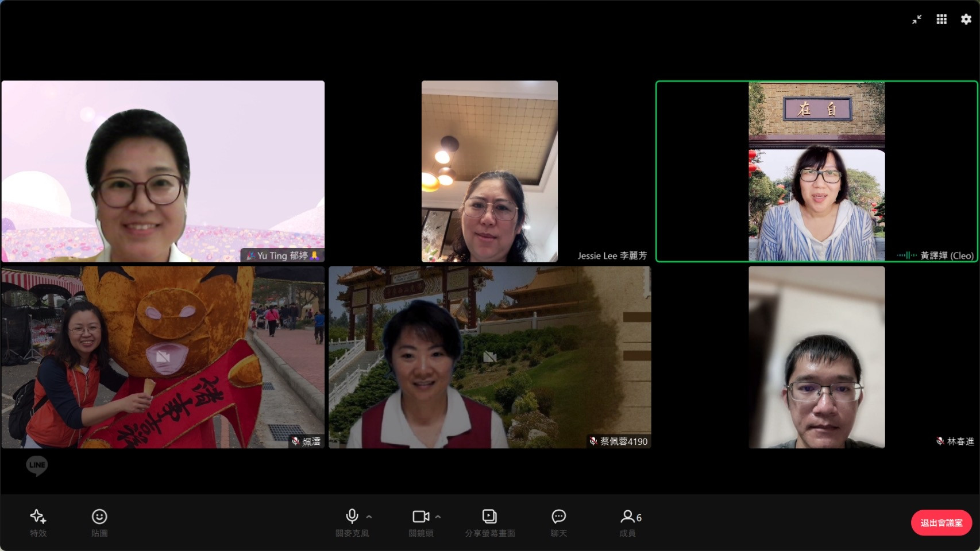Switch layout using grid view icon

coord(942,19)
